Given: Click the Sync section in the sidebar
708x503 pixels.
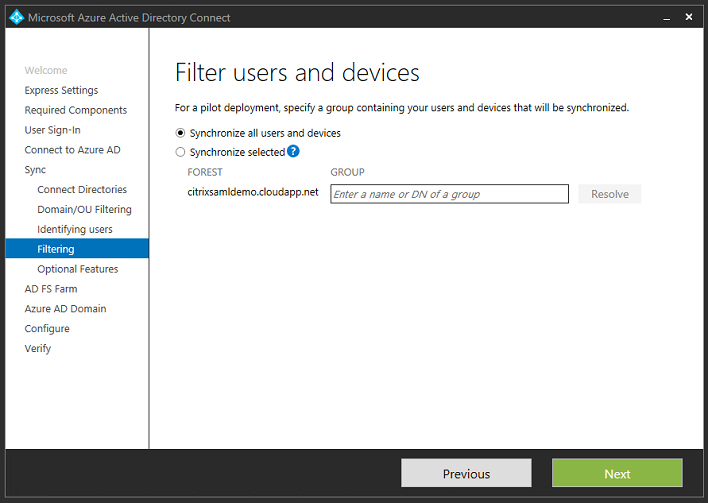Looking at the screenshot, I should [36, 170].
